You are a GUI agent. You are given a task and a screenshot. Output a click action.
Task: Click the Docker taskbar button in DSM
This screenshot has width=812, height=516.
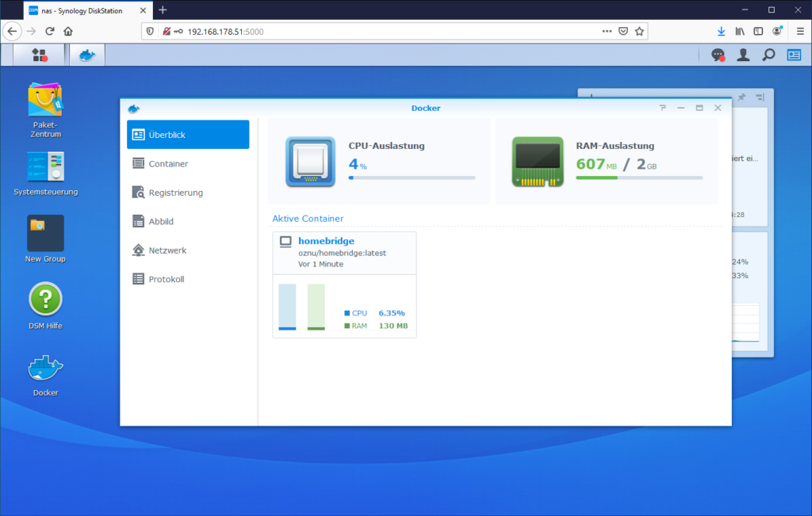click(87, 55)
